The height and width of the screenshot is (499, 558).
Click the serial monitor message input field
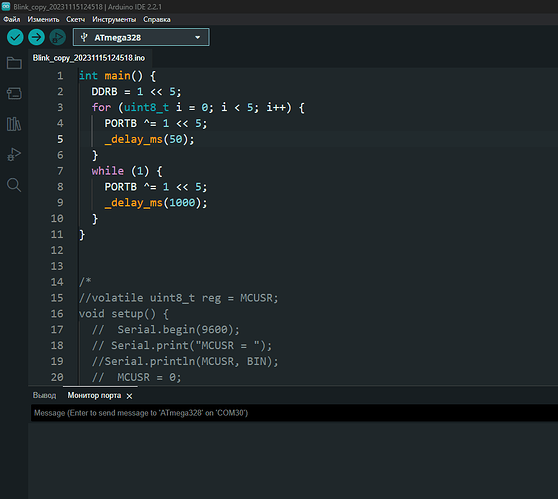tap(294, 413)
